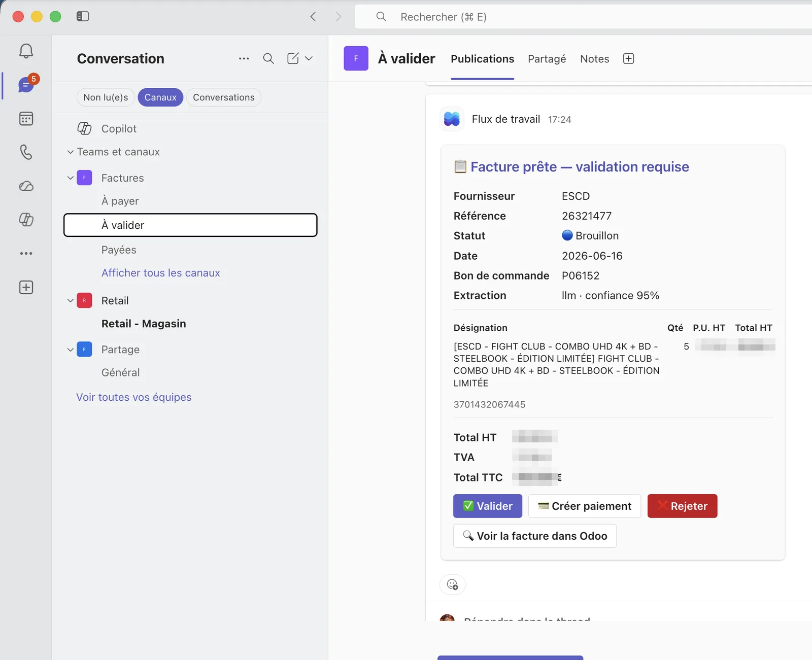The image size is (812, 660).
Task: Go back with the left arrow
Action: (313, 16)
